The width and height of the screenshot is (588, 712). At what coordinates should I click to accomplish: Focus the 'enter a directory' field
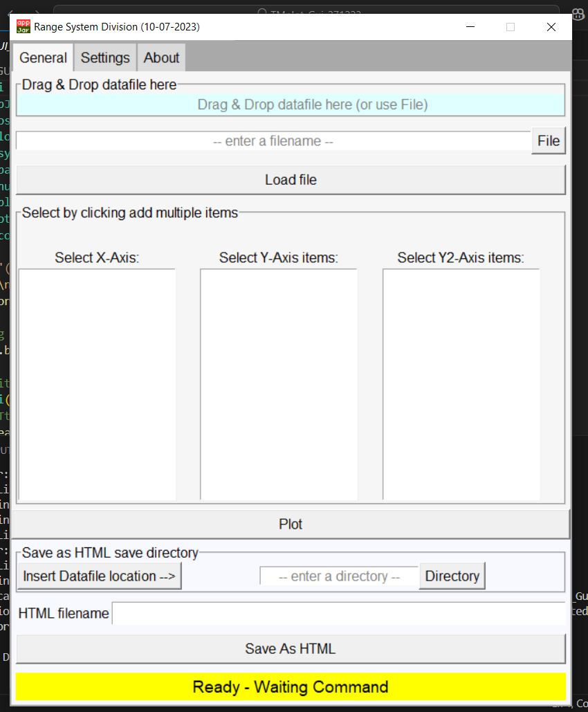[x=339, y=576]
